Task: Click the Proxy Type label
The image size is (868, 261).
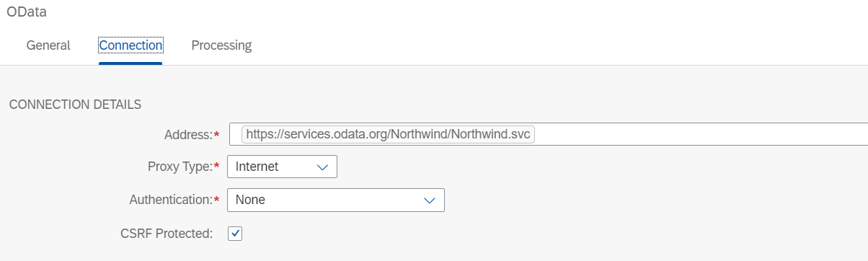Action: [180, 167]
